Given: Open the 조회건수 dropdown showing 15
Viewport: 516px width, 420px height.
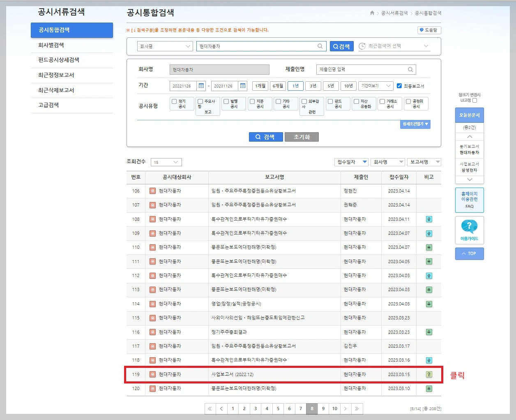Looking at the screenshot, I should pos(166,162).
